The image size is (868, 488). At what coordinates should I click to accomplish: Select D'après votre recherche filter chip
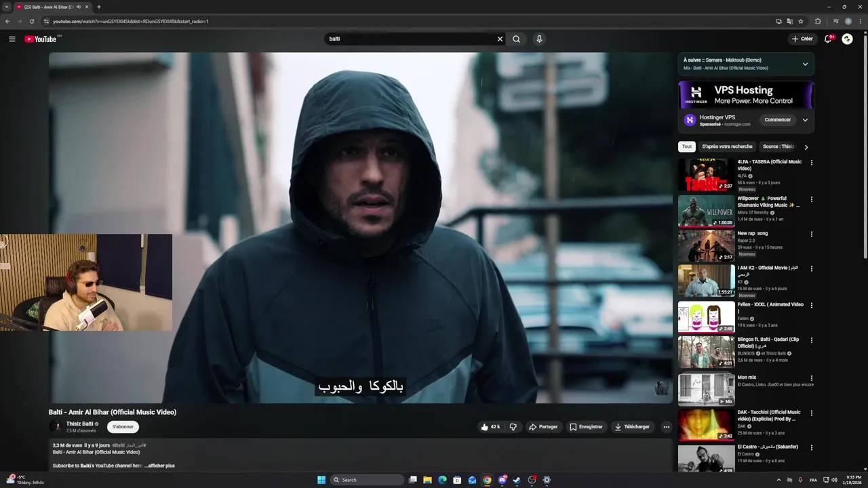(x=727, y=146)
